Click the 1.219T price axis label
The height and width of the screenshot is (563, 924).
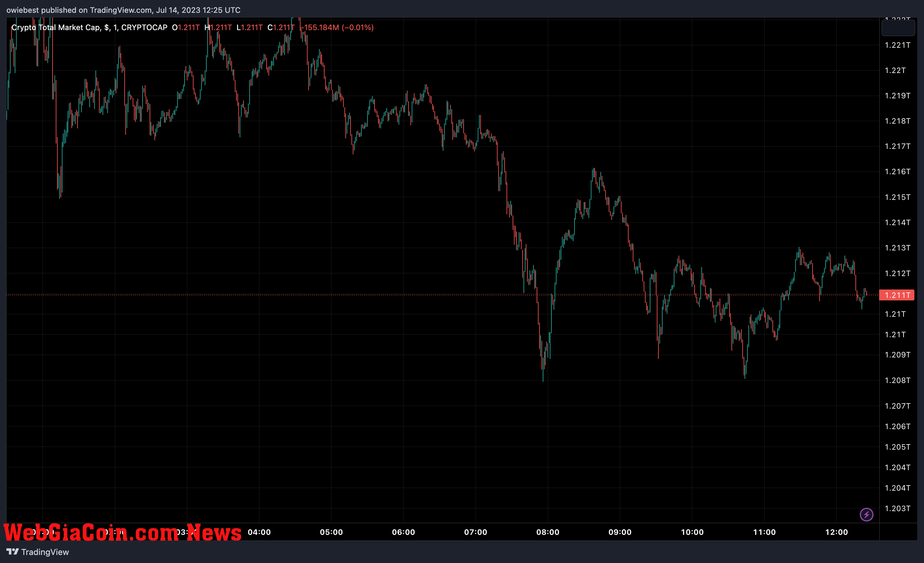click(x=897, y=96)
